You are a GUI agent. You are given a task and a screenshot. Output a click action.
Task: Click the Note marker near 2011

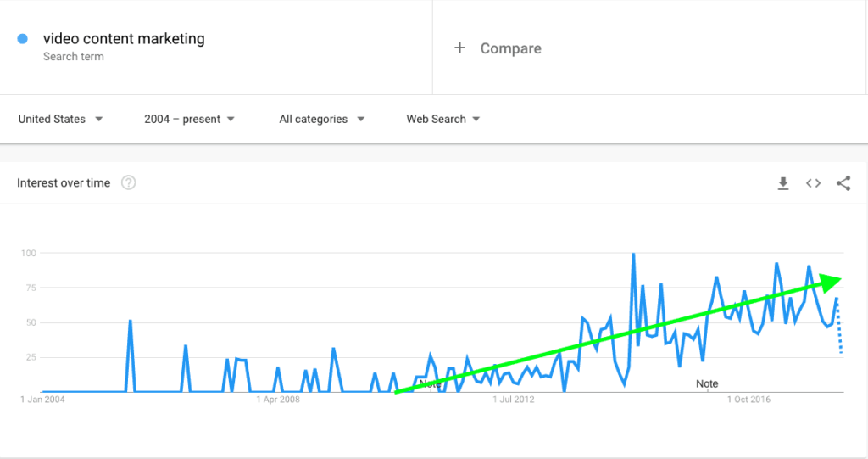430,383
